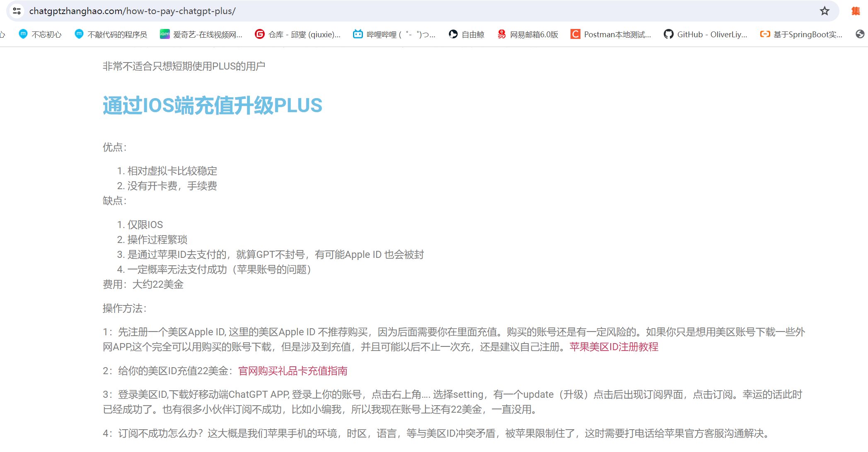Click the globe bookmark icon at far right
Screen dimensions: 868x452
click(860, 34)
